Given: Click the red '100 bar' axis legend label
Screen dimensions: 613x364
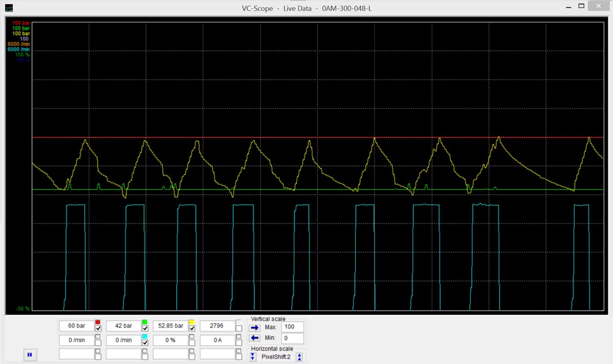Looking at the screenshot, I should tap(20, 23).
